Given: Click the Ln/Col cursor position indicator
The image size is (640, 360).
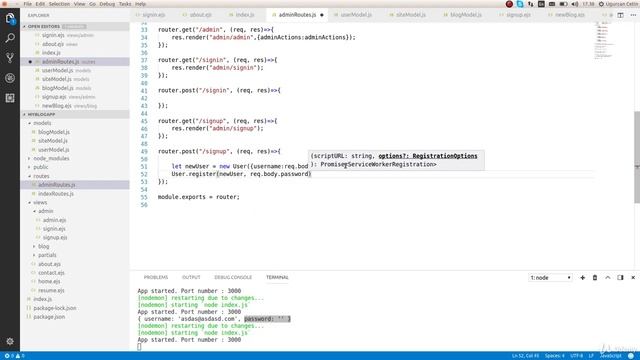Looking at the screenshot, I should [525, 356].
